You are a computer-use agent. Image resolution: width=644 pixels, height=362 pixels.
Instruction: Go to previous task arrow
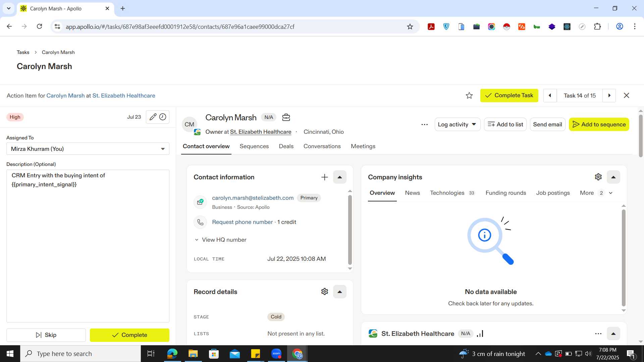pos(550,96)
